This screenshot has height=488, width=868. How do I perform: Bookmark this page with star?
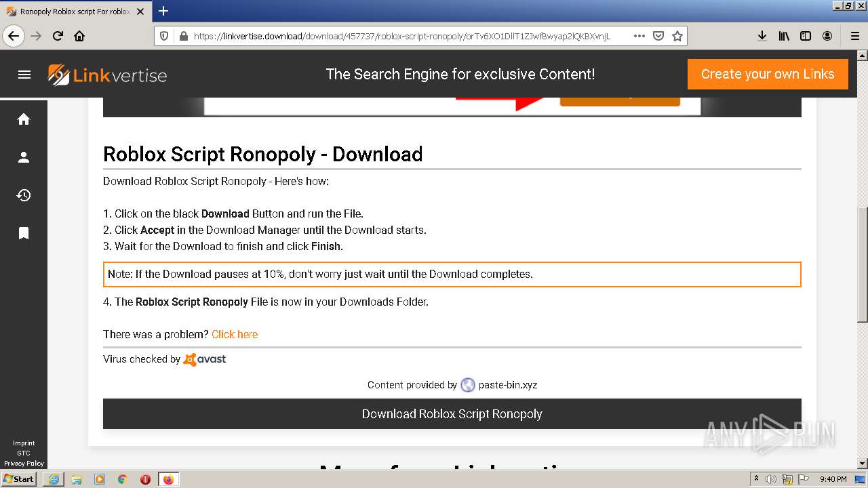(677, 36)
